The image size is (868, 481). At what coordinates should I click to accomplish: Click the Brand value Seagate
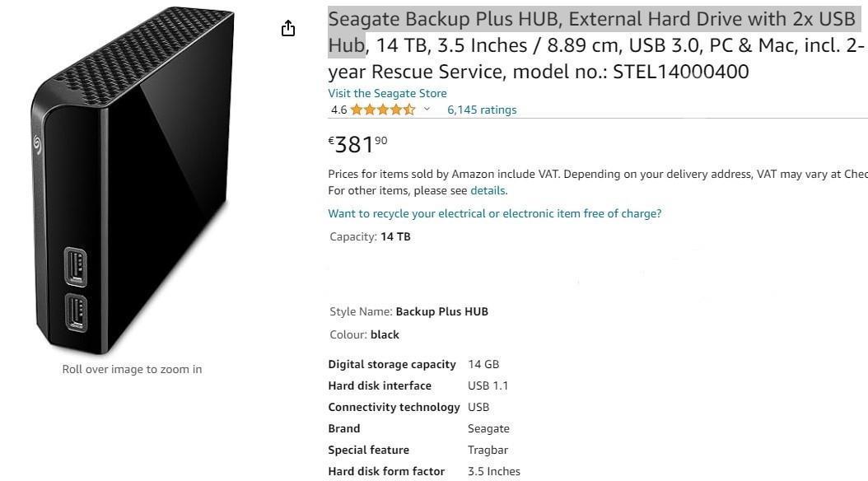(488, 428)
